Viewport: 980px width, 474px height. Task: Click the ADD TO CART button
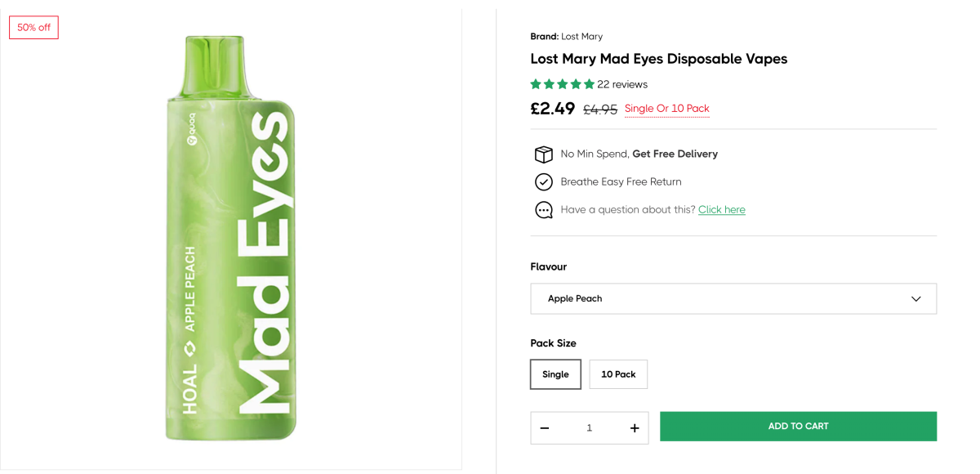798,427
